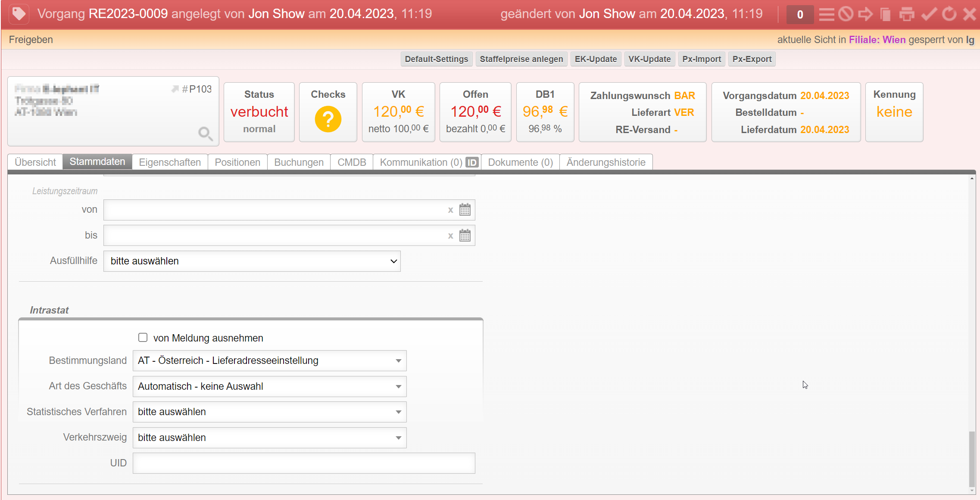Click the EK-Update button

coord(596,59)
